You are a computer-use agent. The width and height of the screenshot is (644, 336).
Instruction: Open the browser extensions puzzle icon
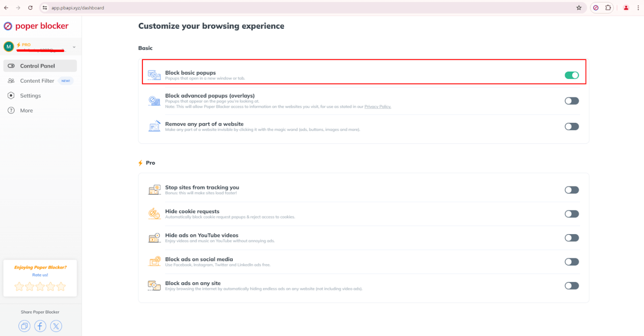click(x=608, y=8)
